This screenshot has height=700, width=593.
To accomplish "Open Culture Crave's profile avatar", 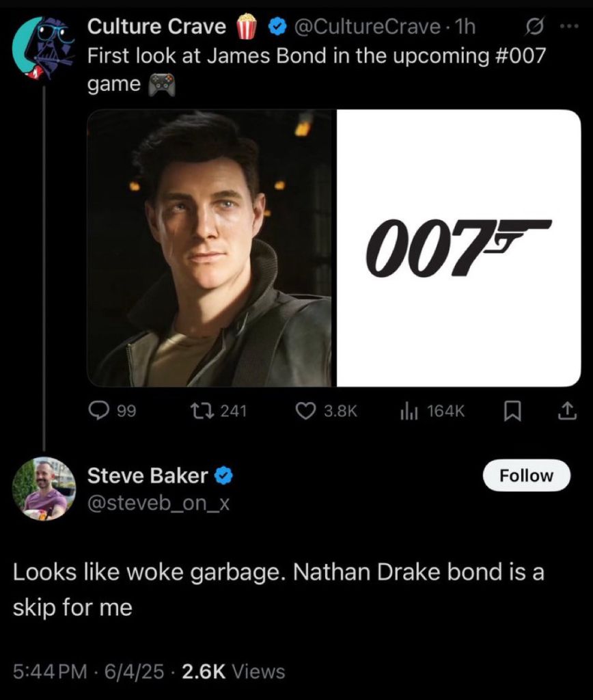I will pos(43,45).
